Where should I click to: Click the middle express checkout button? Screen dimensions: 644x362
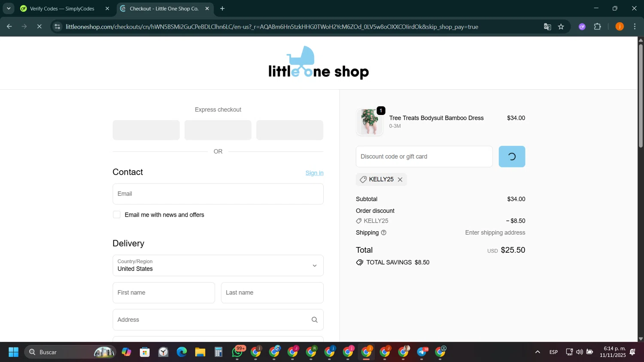[218, 130]
